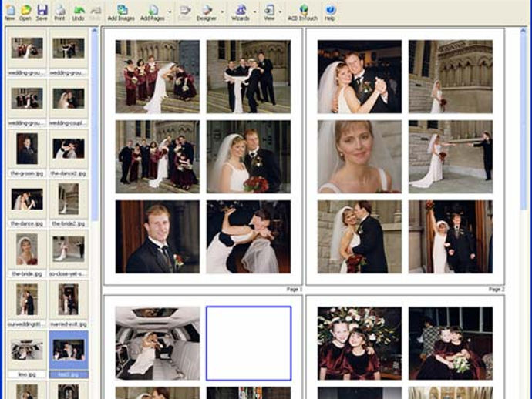532x399 pixels.
Task: Select the dance dip photo on page 1
Action: pos(249,236)
